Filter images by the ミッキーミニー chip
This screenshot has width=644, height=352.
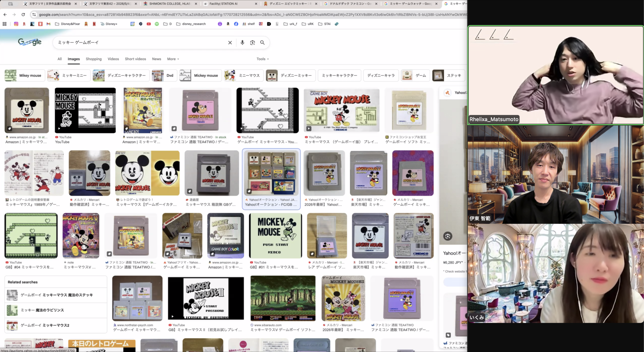click(x=69, y=75)
